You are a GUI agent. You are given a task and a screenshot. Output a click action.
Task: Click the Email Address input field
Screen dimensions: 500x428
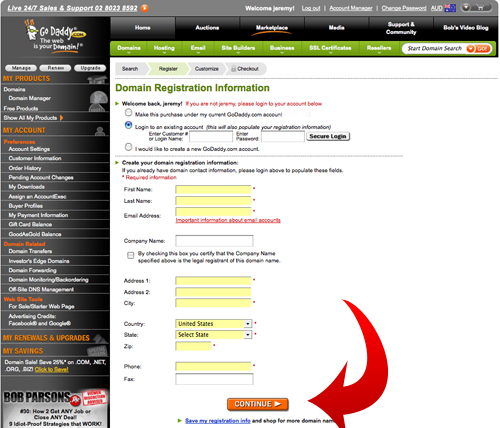pyautogui.click(x=213, y=212)
